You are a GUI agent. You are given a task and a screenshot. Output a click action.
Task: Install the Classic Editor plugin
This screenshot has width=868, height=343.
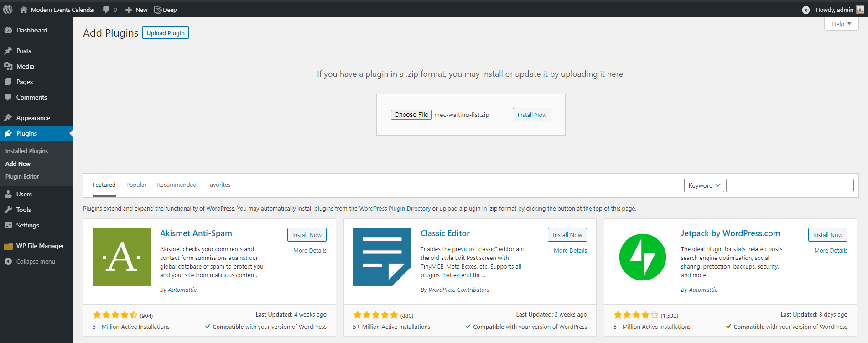pos(567,235)
